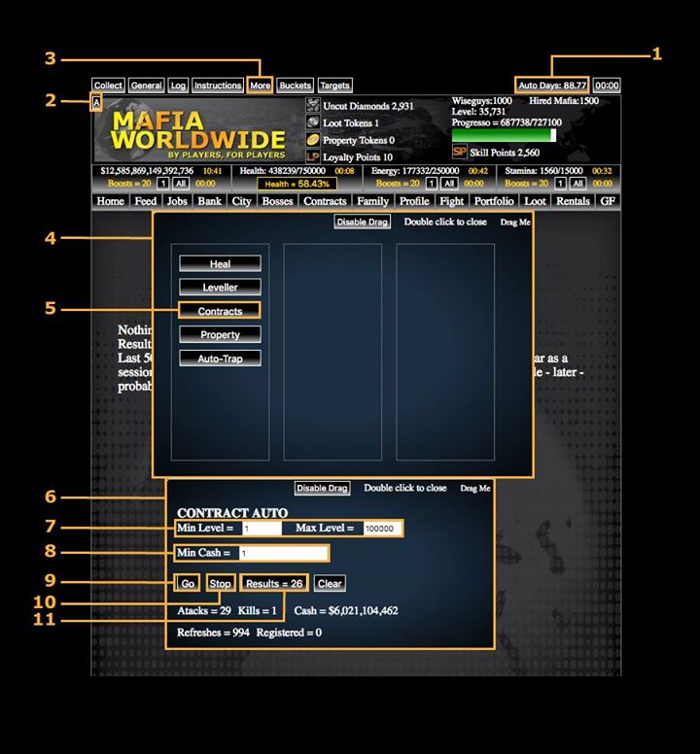The width and height of the screenshot is (700, 754).
Task: Click the cash boost All button
Action: 181,184
